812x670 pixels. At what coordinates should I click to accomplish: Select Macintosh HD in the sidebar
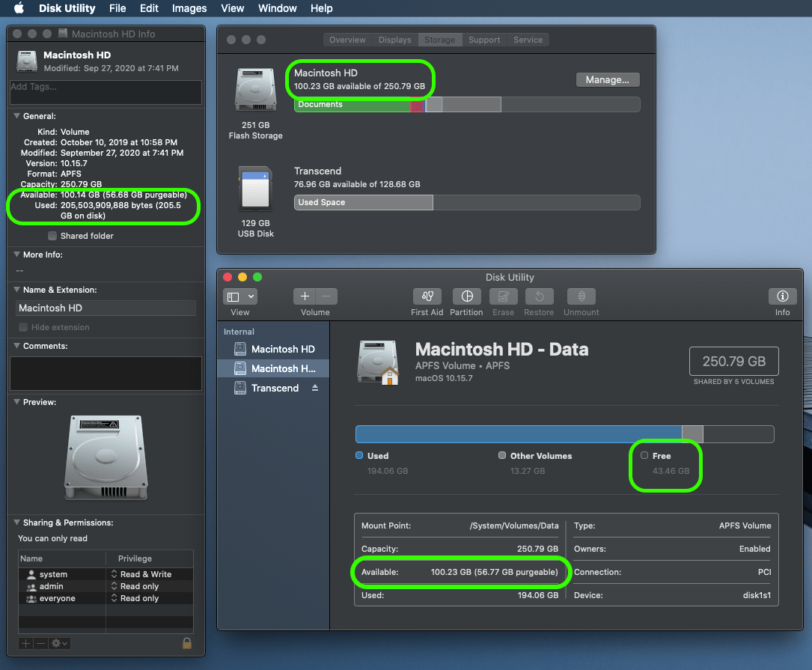pos(274,350)
